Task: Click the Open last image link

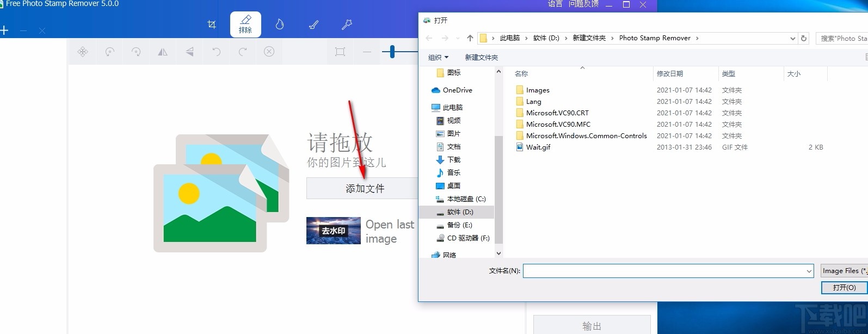Action: click(x=390, y=231)
